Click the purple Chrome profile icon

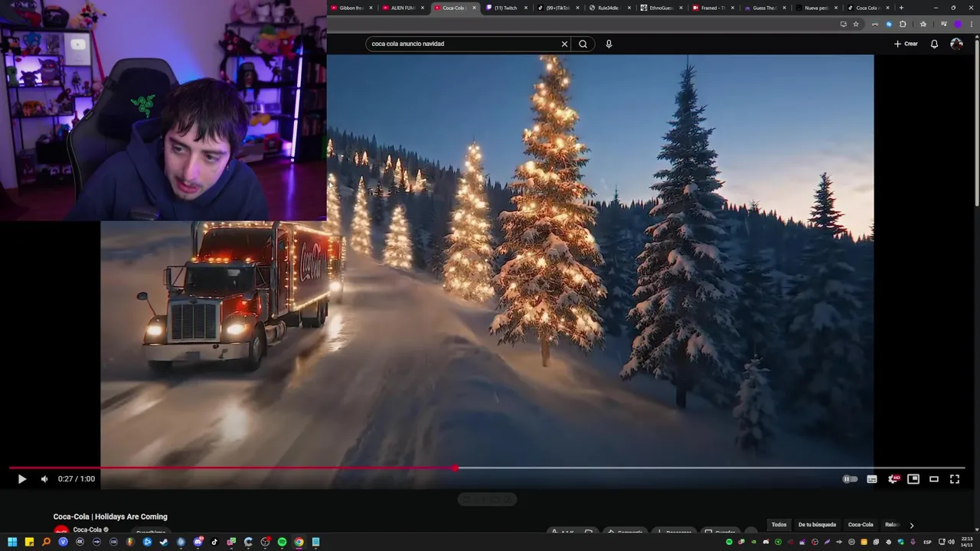[x=957, y=24]
